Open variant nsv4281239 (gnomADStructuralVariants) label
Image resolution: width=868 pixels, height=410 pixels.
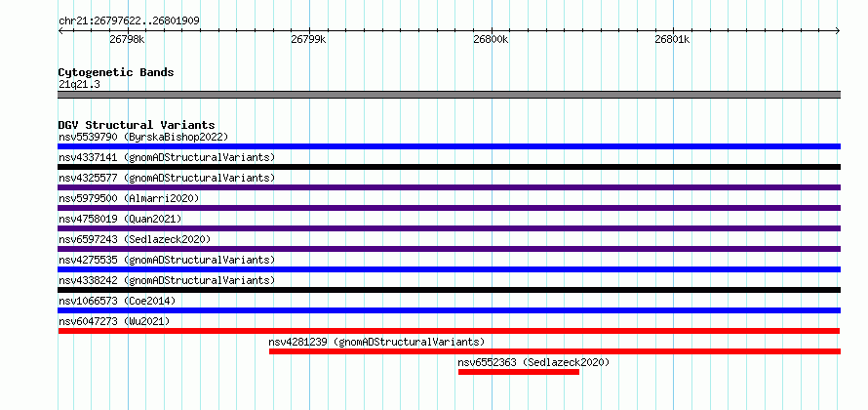click(376, 342)
